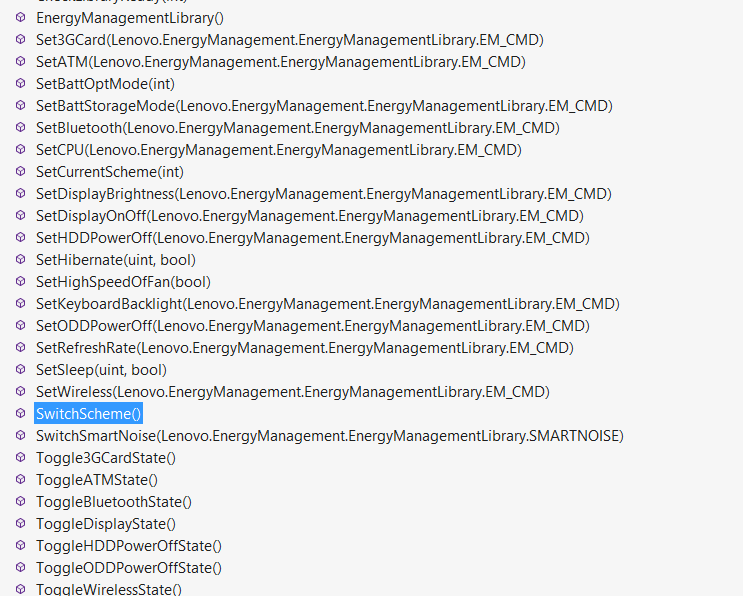Select SetHighSpeedOfFan(bool) method
The height and width of the screenshot is (596, 743).
click(123, 282)
